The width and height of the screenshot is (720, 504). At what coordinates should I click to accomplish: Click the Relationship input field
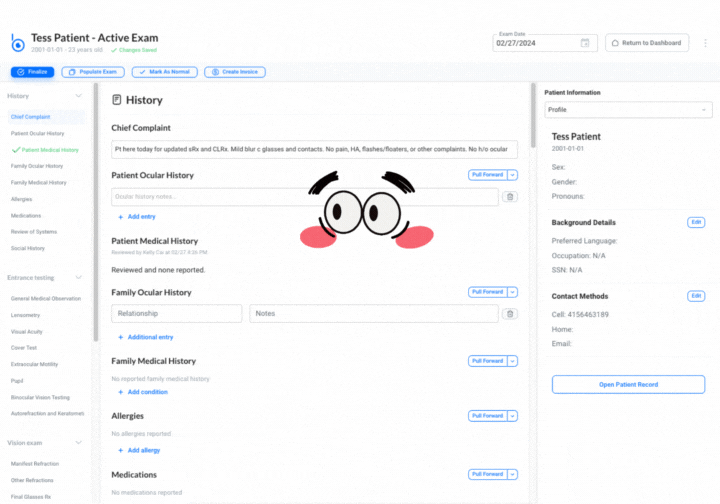176,314
